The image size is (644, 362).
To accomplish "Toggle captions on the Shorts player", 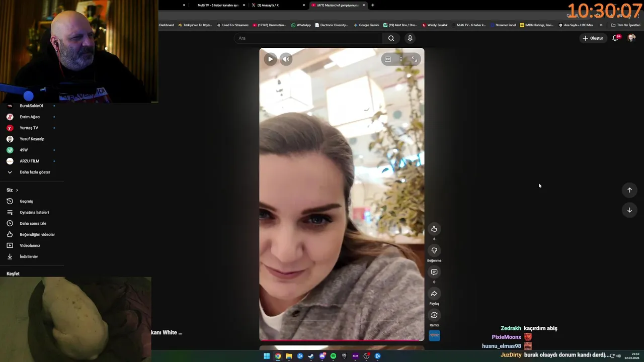I will (x=388, y=59).
